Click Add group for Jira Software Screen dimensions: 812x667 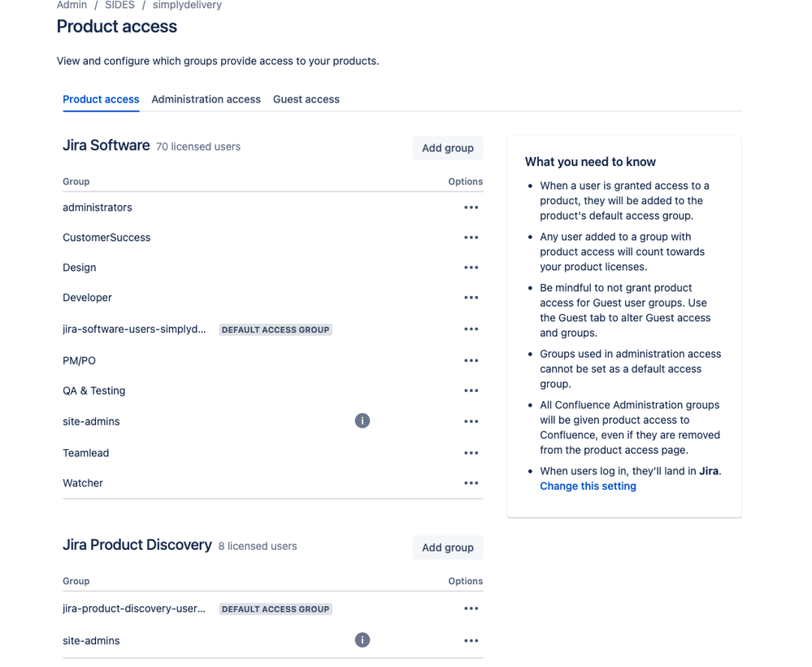tap(447, 148)
